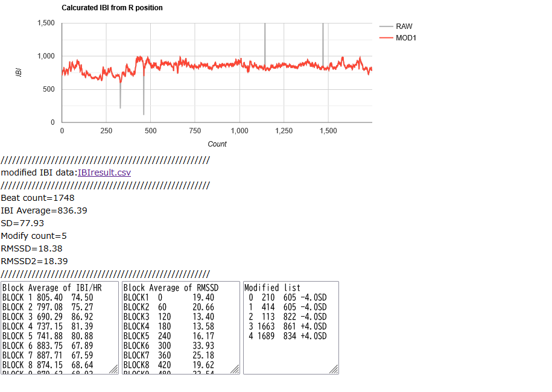Click the MOD1 legend label

click(406, 38)
